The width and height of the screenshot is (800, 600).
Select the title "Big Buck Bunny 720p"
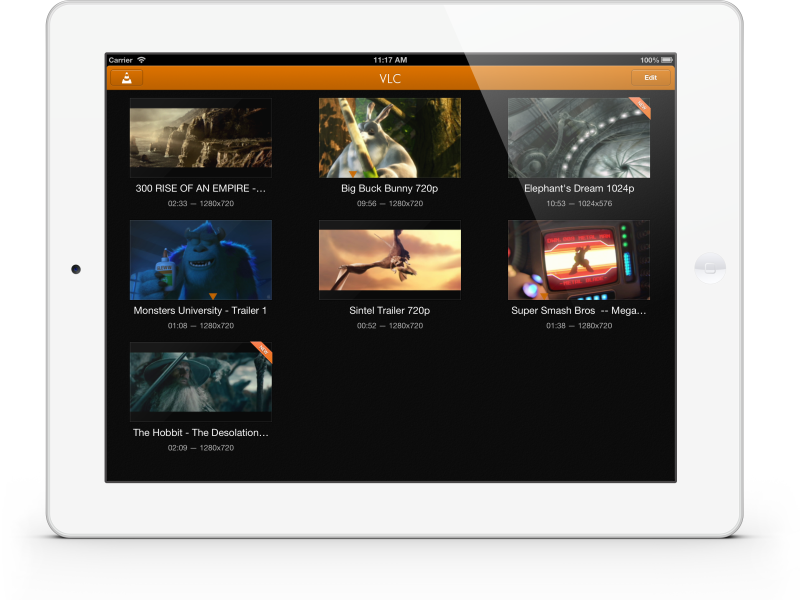(x=390, y=188)
